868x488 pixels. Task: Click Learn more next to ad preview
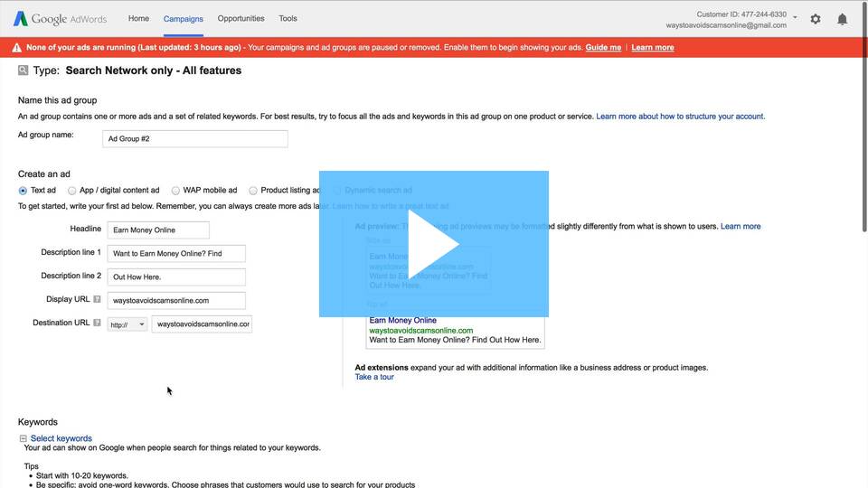tap(741, 226)
